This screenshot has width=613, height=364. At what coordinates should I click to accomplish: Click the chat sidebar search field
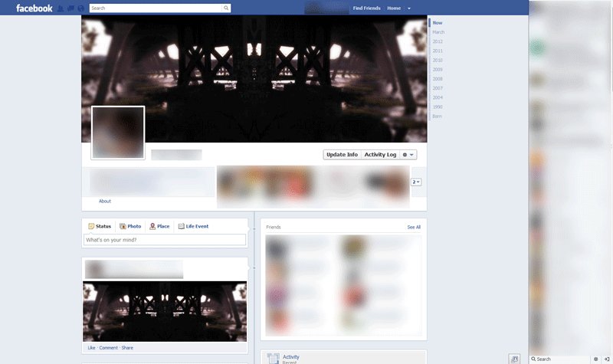(x=559, y=359)
